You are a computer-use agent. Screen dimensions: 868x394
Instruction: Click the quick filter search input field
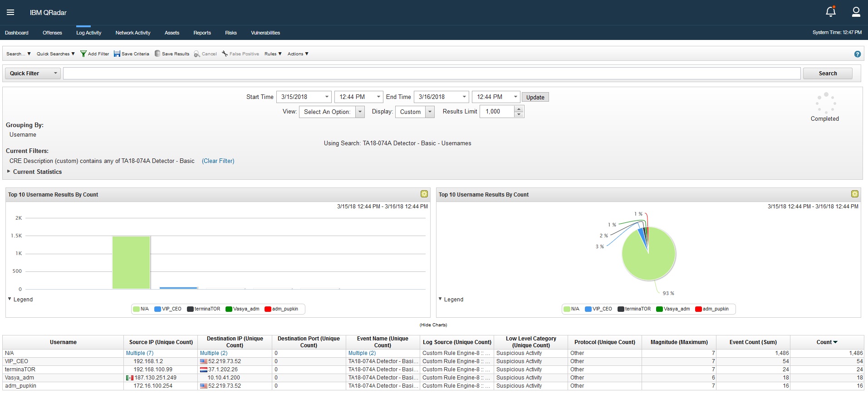pos(431,74)
